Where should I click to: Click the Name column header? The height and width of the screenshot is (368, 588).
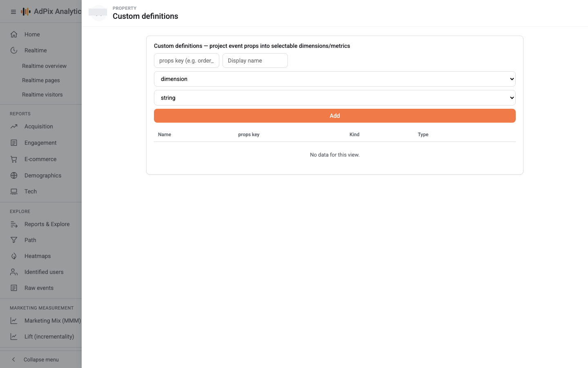coord(165,135)
